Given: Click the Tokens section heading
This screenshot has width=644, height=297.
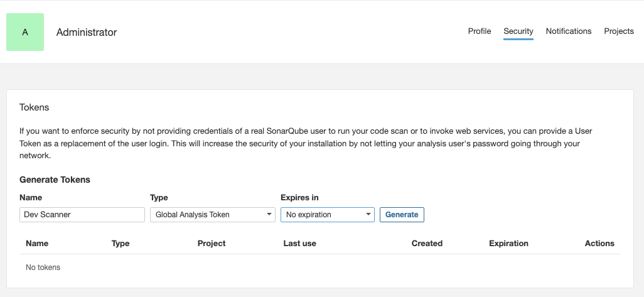Looking at the screenshot, I should pos(34,107).
